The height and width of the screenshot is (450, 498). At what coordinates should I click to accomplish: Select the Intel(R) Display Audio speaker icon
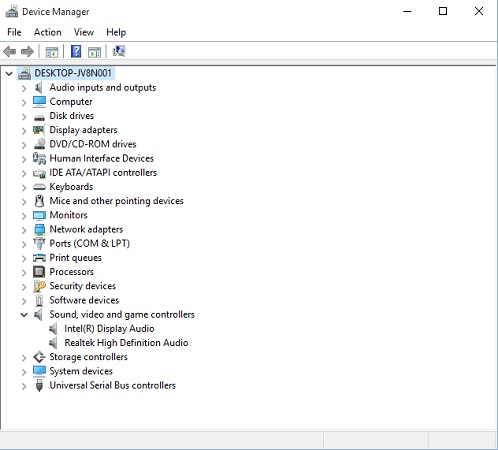click(x=53, y=329)
